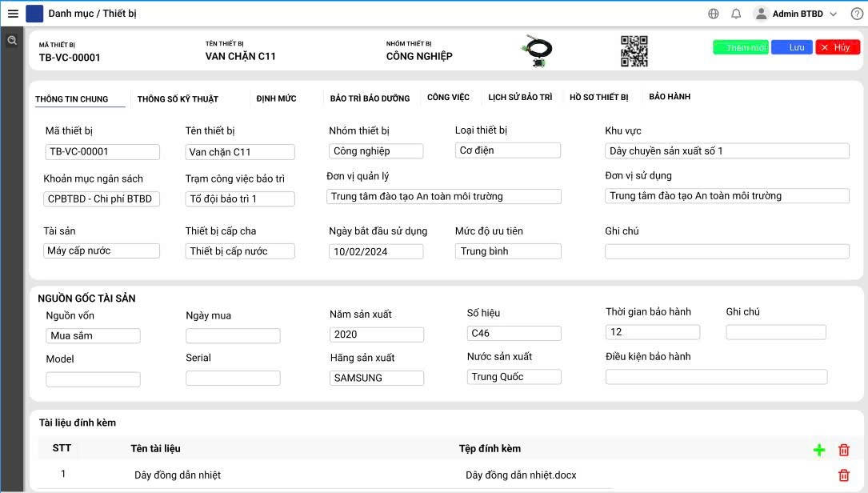Open the hamburger navigation menu
This screenshot has width=868, height=493.
[x=13, y=14]
